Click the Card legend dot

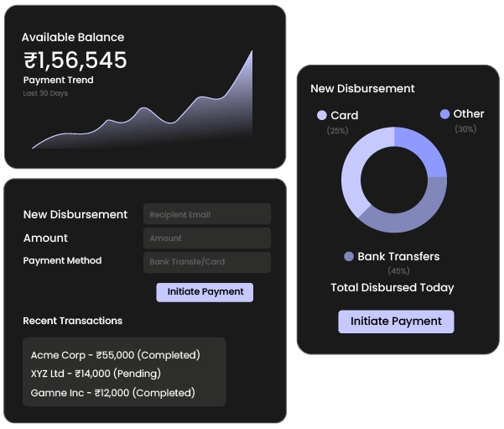[322, 115]
